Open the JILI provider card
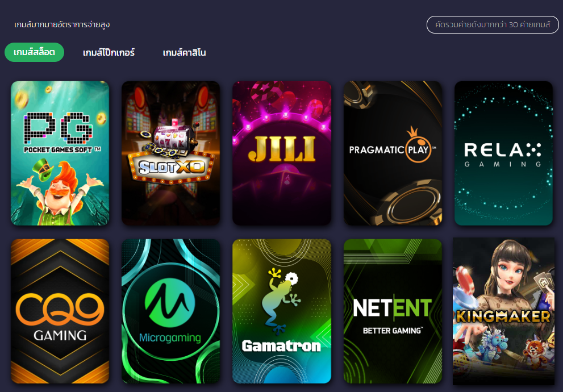 282,153
